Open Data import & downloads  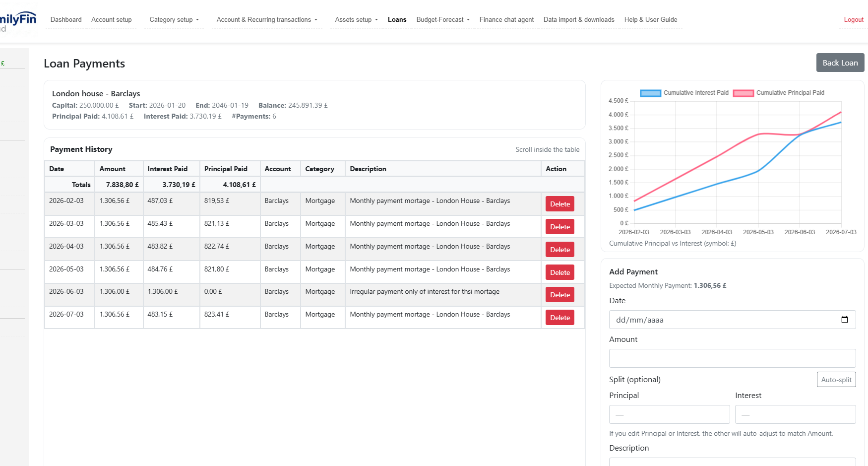[x=579, y=20]
